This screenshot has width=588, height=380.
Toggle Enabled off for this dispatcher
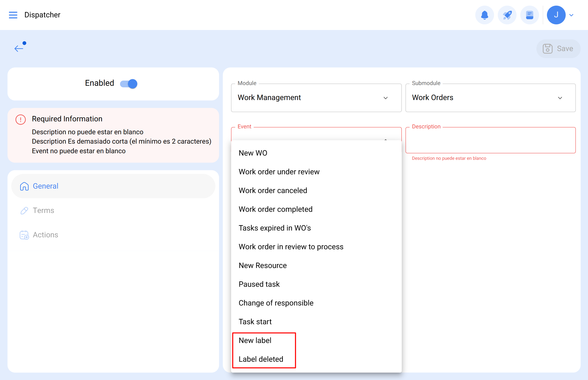click(x=128, y=84)
